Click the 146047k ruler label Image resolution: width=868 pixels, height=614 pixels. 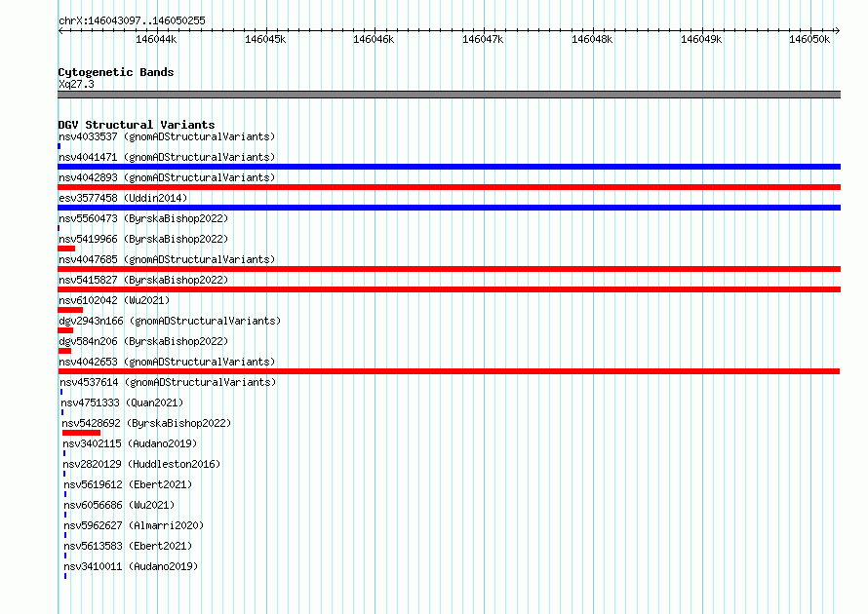coord(483,39)
